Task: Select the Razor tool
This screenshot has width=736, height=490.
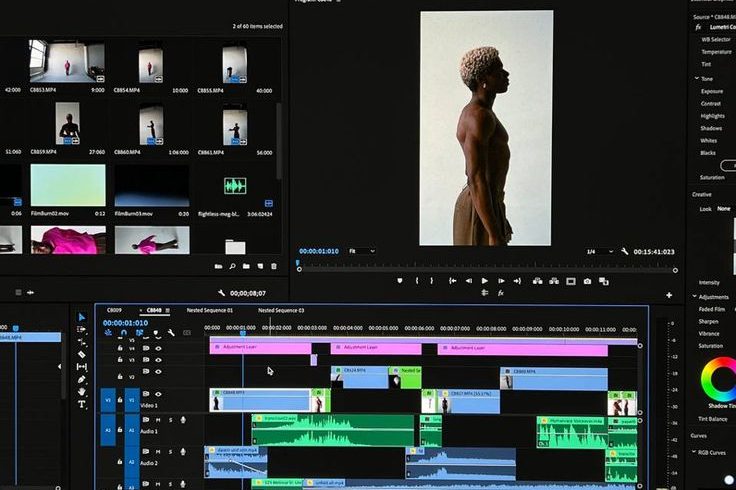Action: [x=81, y=354]
